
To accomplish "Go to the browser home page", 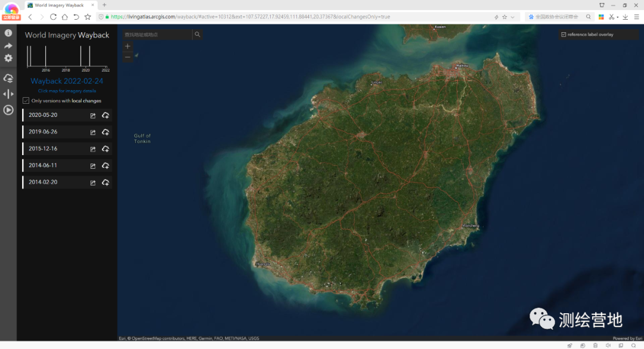I will [x=64, y=17].
